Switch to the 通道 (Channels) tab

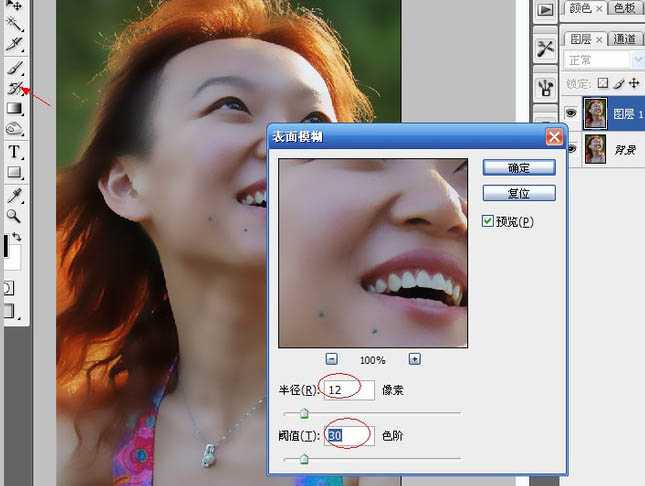click(x=625, y=39)
